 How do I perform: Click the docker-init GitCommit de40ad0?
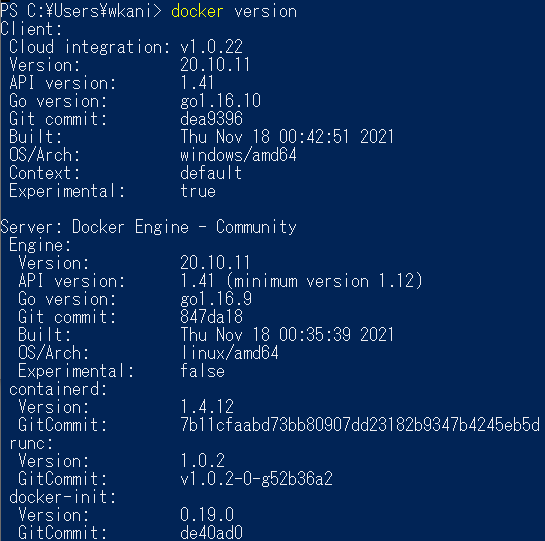click(x=211, y=533)
